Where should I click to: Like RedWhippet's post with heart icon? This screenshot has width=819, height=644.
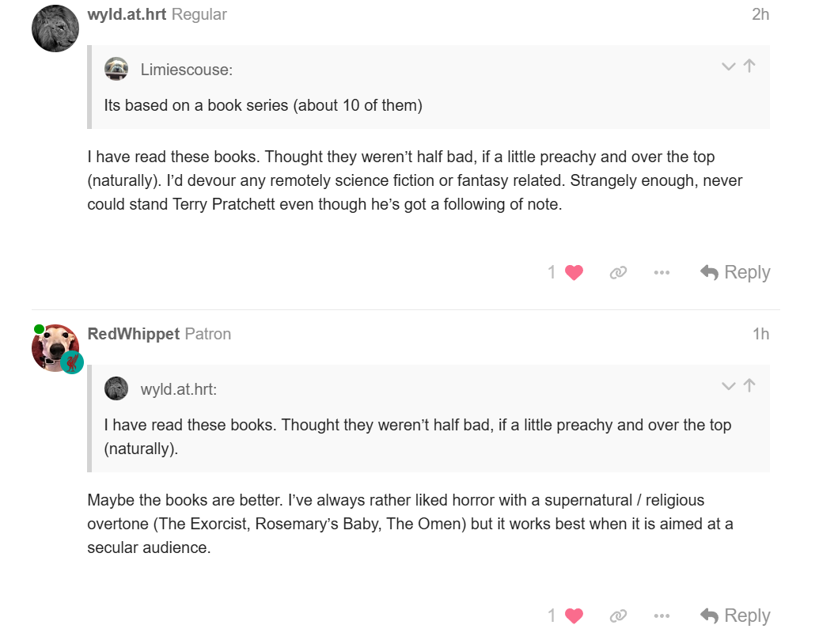pyautogui.click(x=574, y=616)
